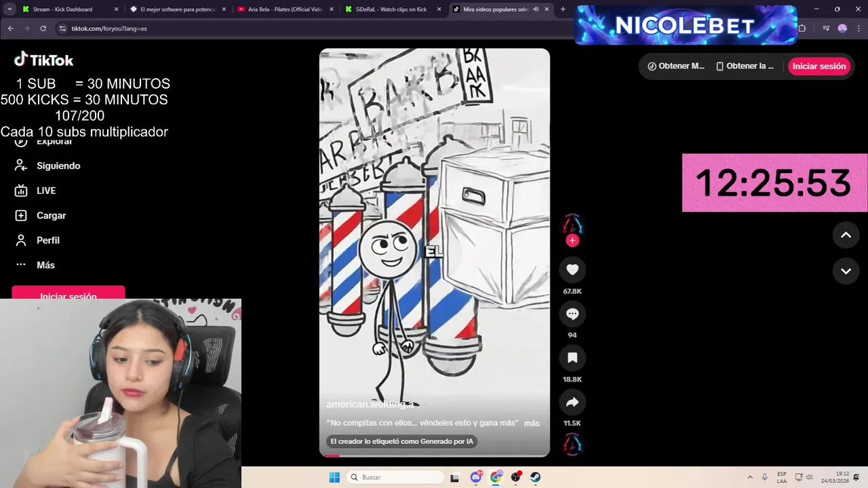
Task: Expand the Más menu in sidebar
Action: (35, 265)
